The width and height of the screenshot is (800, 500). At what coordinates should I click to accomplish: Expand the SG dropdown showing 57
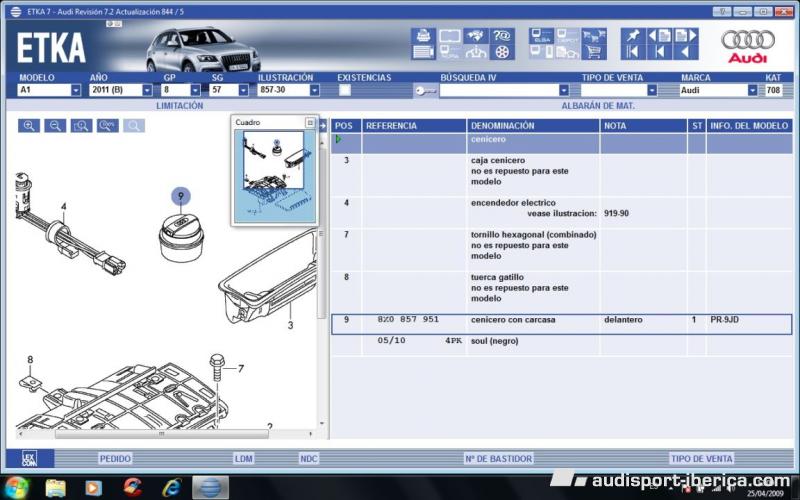coord(243,90)
